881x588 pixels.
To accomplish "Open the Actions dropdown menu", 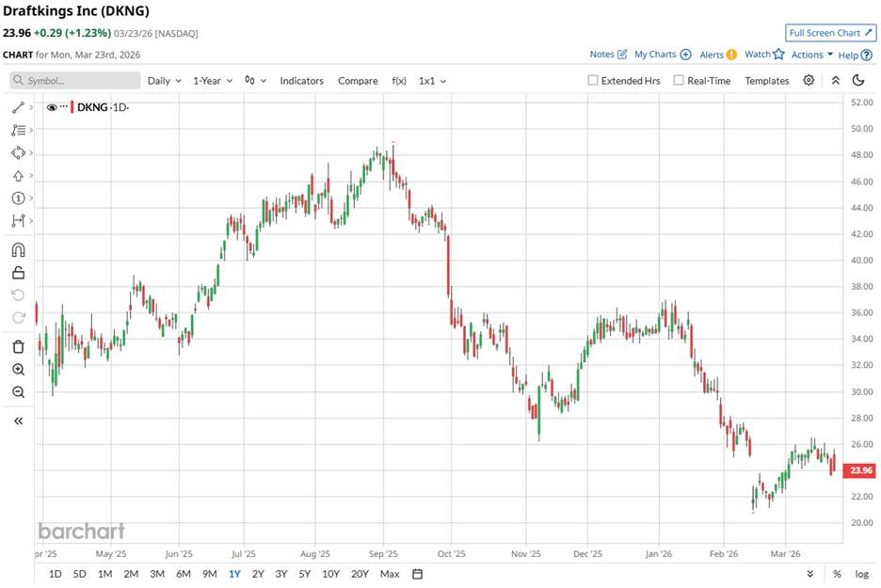I will tap(811, 55).
